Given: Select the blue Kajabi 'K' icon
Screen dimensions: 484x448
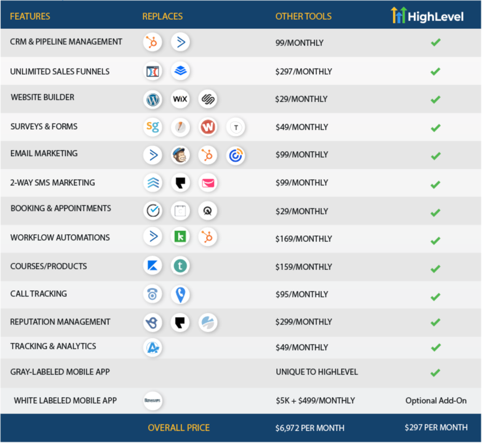Looking at the screenshot, I should [152, 266].
